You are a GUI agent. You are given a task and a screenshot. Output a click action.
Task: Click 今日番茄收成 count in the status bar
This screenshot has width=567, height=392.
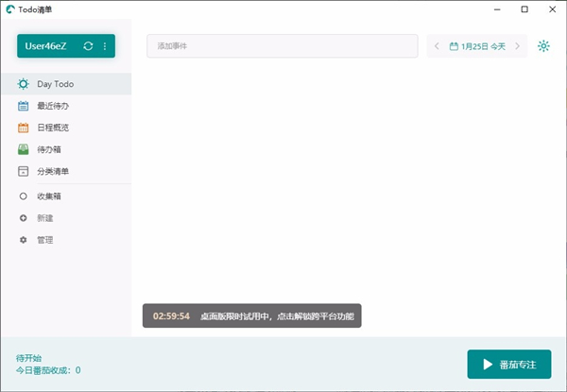coord(48,370)
